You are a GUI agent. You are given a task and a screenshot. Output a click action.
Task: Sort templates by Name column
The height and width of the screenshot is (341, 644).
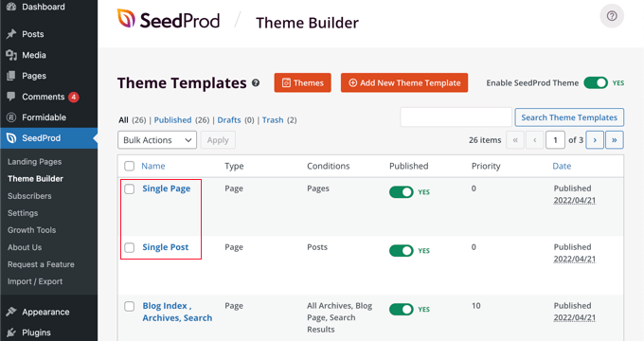(153, 166)
